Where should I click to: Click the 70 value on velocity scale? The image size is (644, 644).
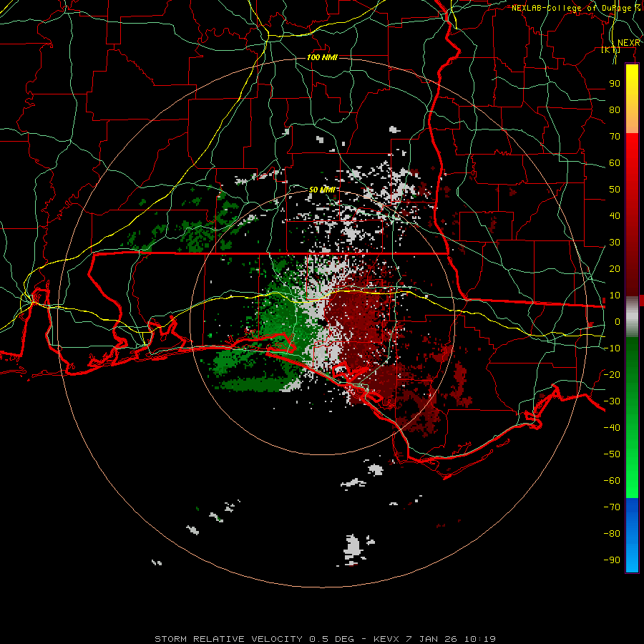coord(615,137)
